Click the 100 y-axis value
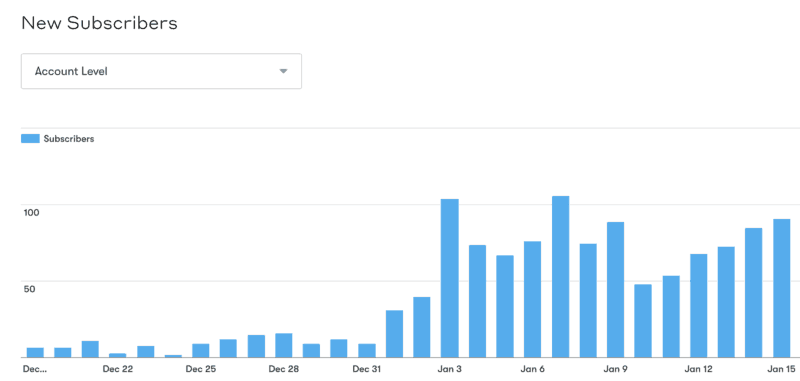Image resolution: width=800 pixels, height=381 pixels. (31, 212)
